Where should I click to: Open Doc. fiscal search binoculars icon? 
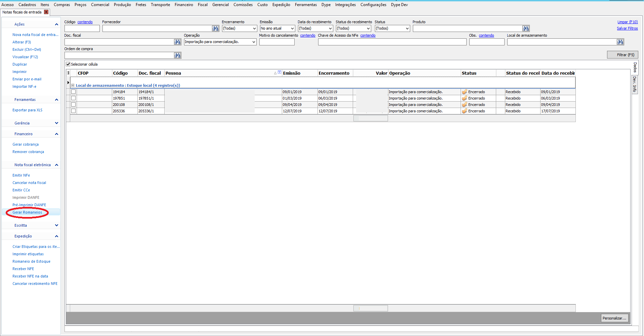click(x=177, y=42)
